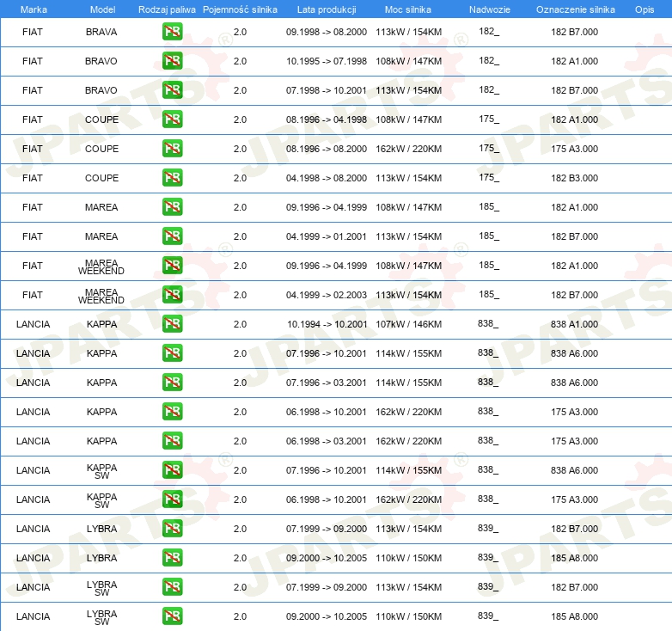Select the date cell 06.1998 -> 03.2001
The image size is (672, 631).
(327, 441)
